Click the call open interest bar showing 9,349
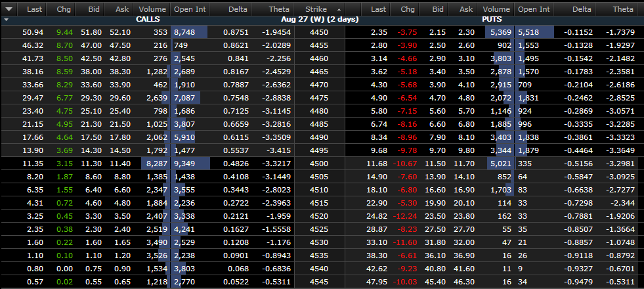The width and height of the screenshot is (644, 289). tap(189, 163)
